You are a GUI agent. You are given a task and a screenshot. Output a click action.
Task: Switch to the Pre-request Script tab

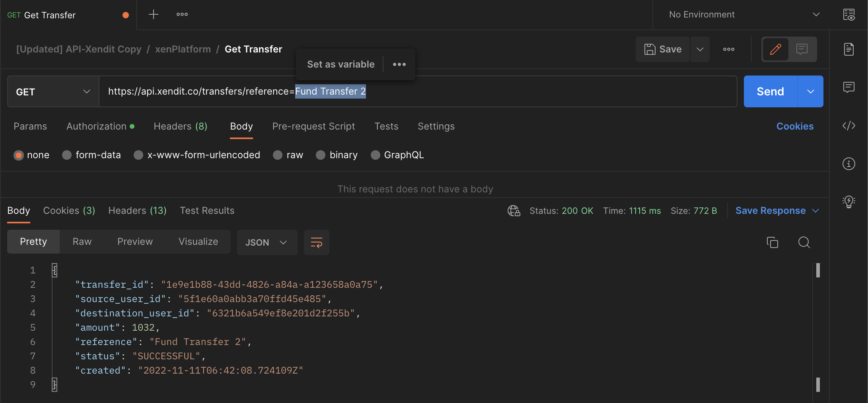click(x=313, y=126)
